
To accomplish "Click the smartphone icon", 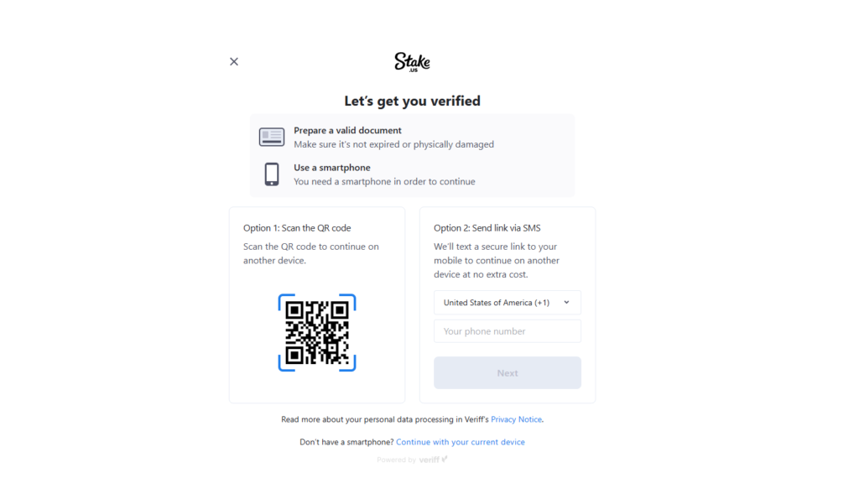I will pyautogui.click(x=272, y=174).
